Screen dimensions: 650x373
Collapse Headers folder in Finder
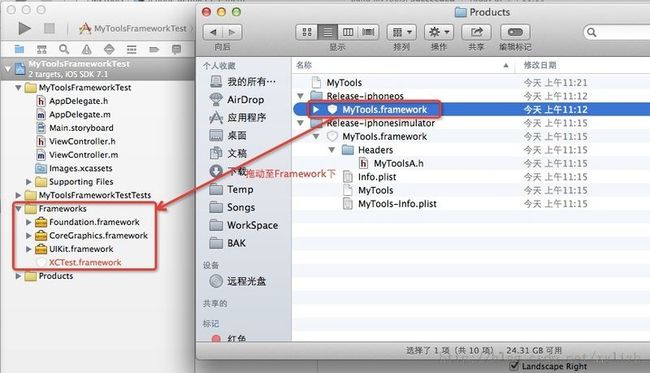pos(332,150)
